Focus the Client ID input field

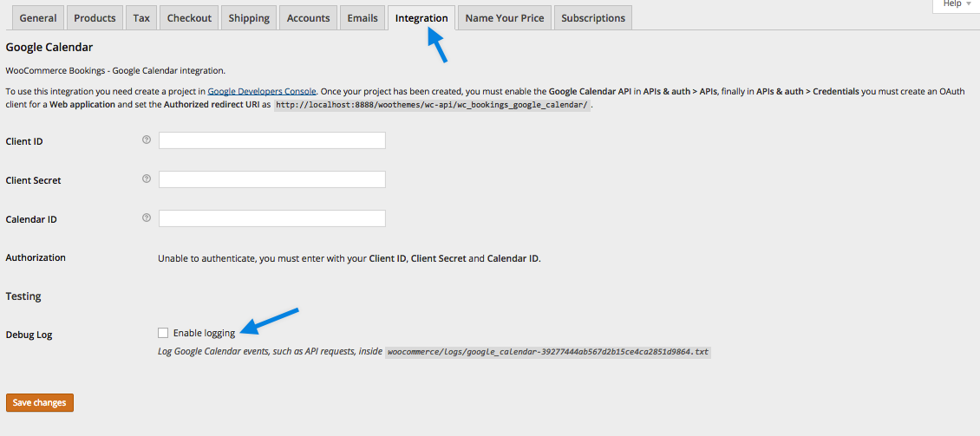(271, 140)
